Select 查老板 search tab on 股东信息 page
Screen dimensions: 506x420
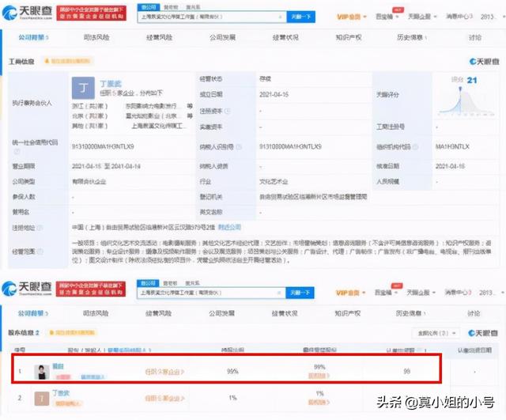(x=170, y=283)
